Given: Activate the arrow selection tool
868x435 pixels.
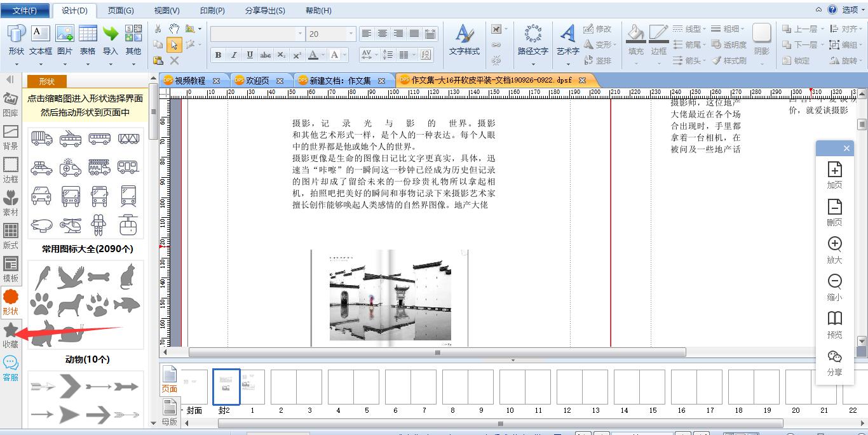Looking at the screenshot, I should (174, 44).
